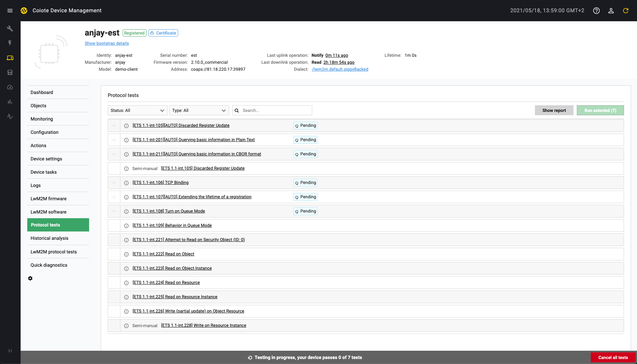Viewport: 637px width, 364px height.
Task: Switch to the Historical analysis section
Action: [x=49, y=238]
